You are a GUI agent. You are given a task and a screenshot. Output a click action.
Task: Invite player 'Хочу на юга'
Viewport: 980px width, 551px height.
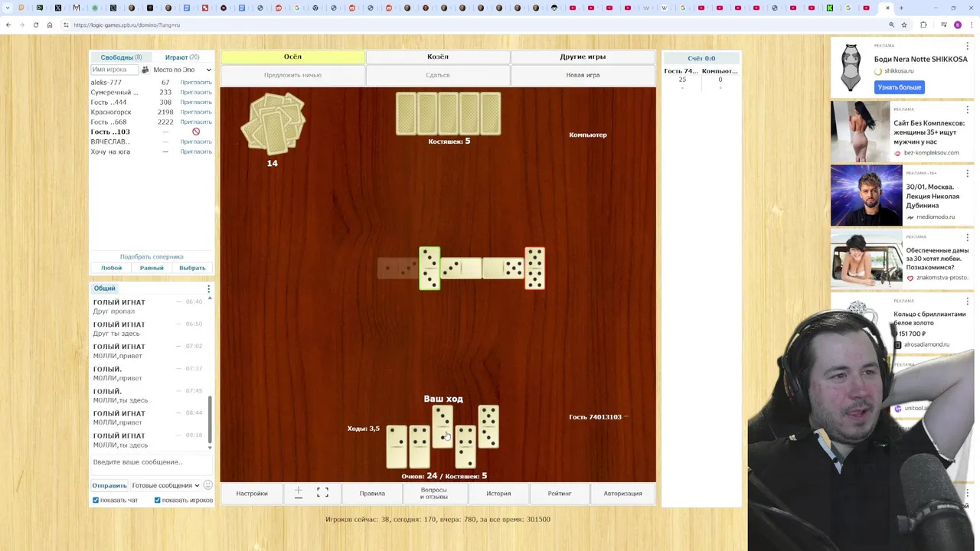(x=196, y=152)
